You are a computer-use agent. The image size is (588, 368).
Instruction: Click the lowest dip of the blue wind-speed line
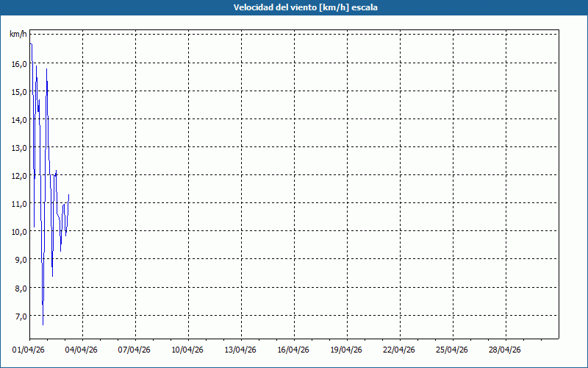click(x=43, y=325)
